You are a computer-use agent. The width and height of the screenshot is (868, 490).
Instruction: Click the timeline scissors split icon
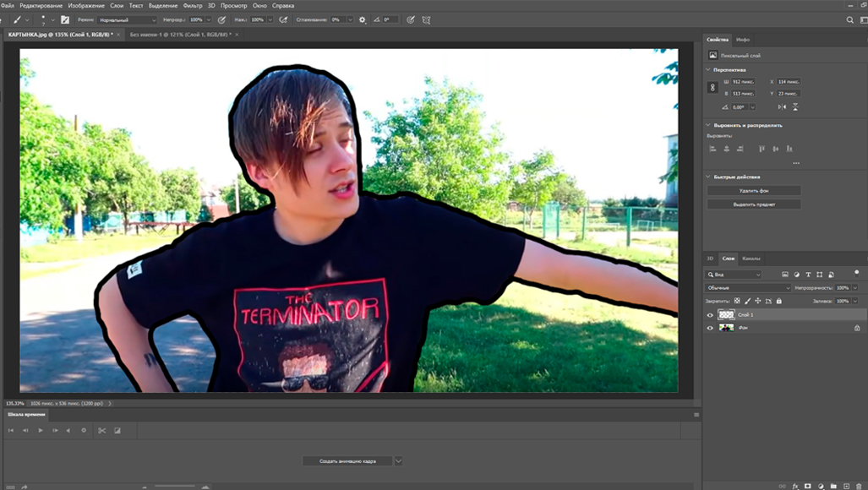pos(101,430)
